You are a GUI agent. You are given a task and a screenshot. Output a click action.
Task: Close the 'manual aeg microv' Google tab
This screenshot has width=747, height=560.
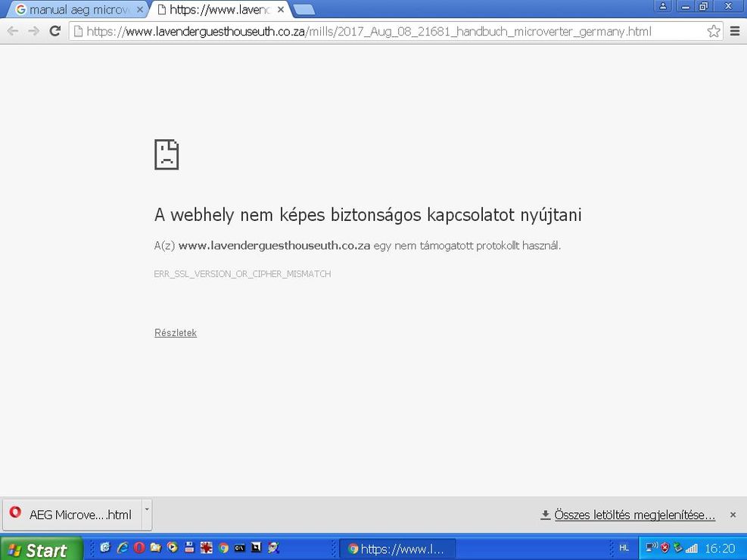pos(139,10)
